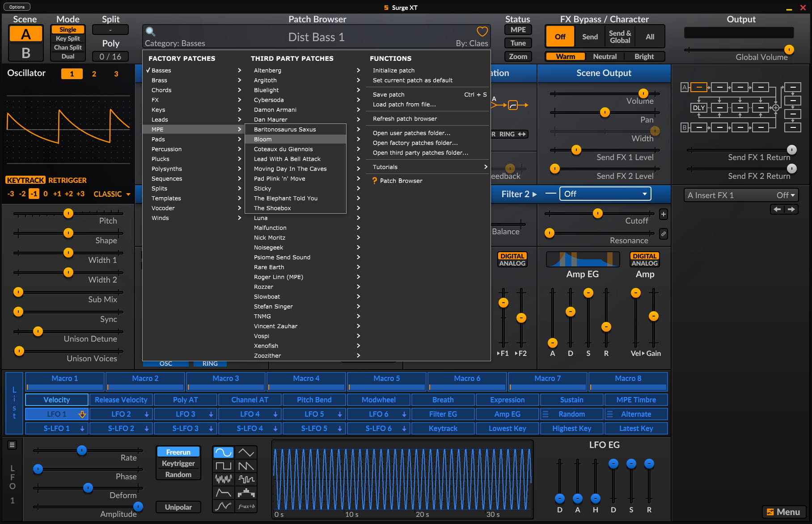
Task: Expand the Leads factory category
Action: click(x=193, y=119)
